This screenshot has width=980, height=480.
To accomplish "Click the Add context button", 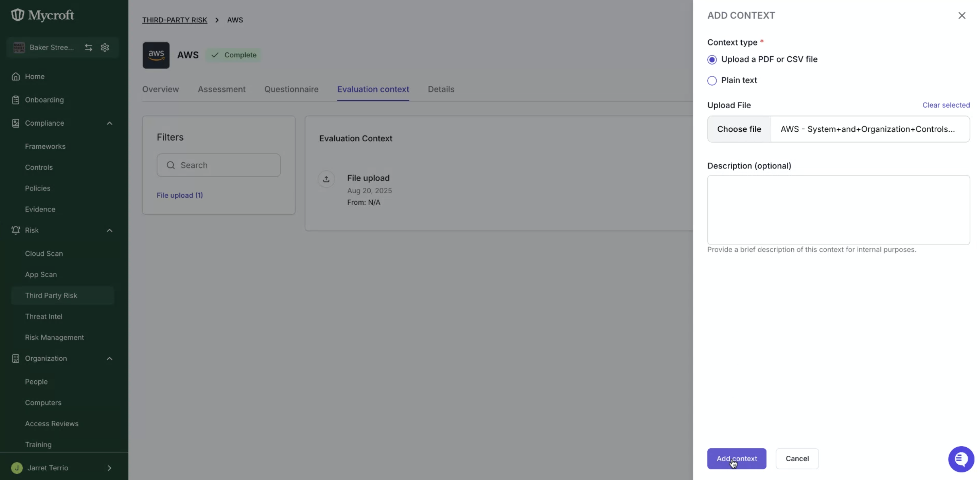I will pos(736,459).
